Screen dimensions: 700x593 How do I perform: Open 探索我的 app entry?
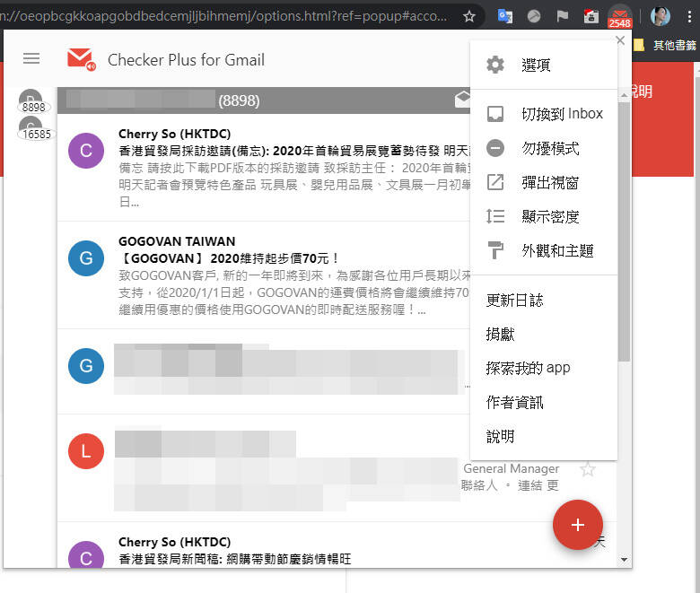click(x=544, y=368)
